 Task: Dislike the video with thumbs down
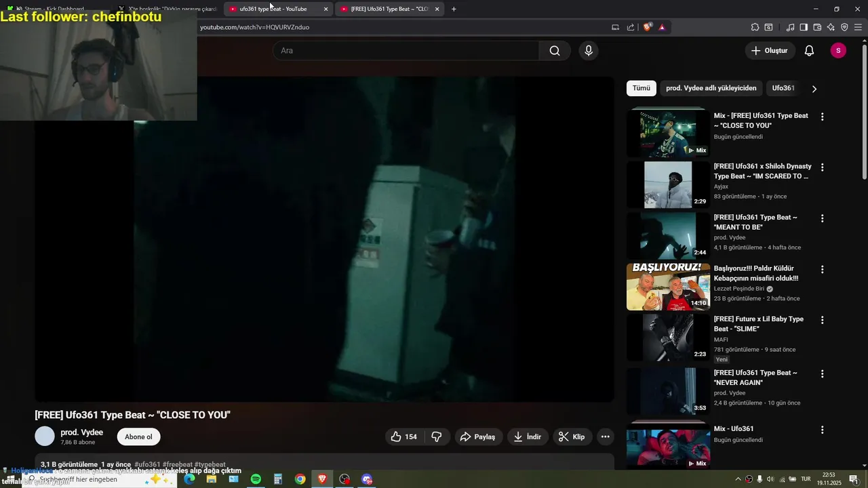coord(437,437)
